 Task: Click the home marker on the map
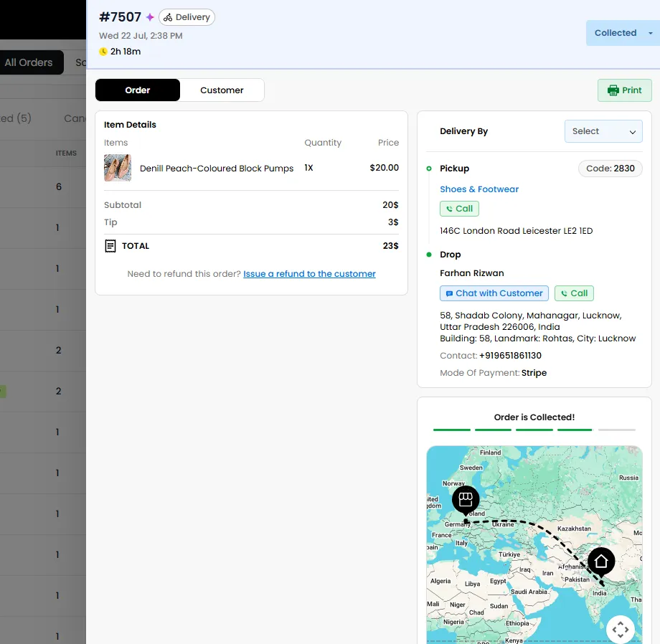pyautogui.click(x=601, y=562)
